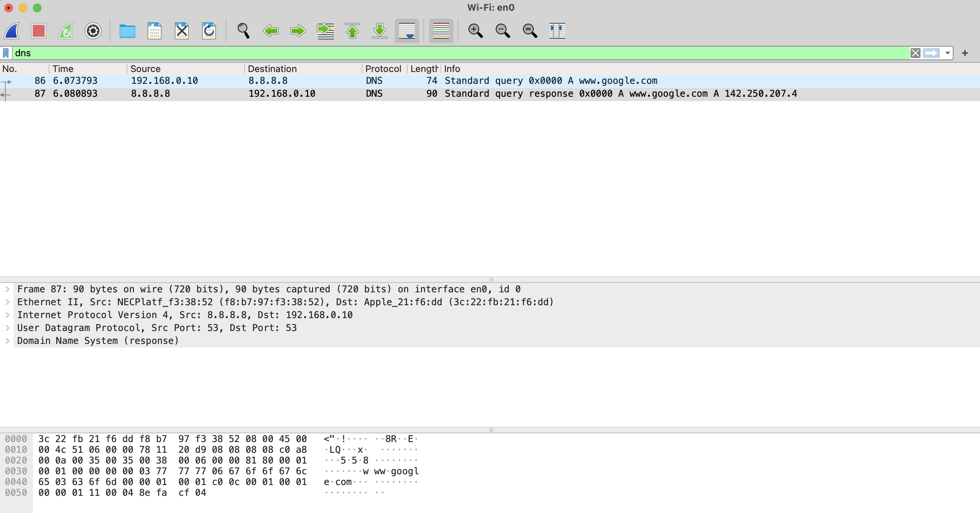Screen dimensions: 980x513
Task: Start capturing packets with shark fin icon
Action: [x=12, y=31]
